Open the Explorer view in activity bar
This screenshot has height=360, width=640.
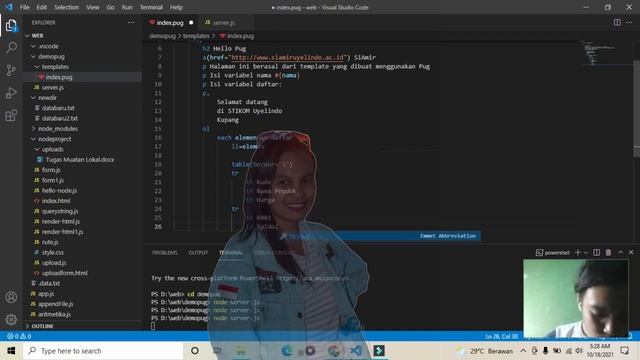[x=11, y=26]
